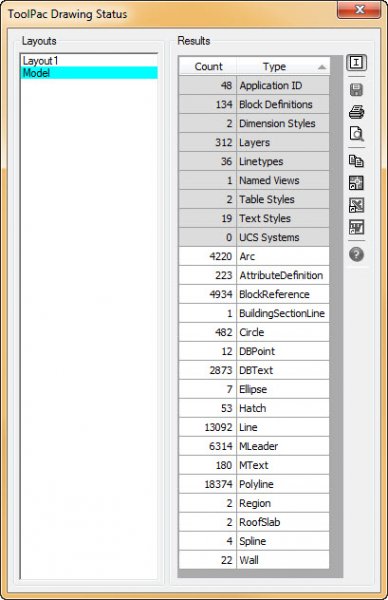
Task: Select the RoofSlab row
Action: (x=254, y=522)
